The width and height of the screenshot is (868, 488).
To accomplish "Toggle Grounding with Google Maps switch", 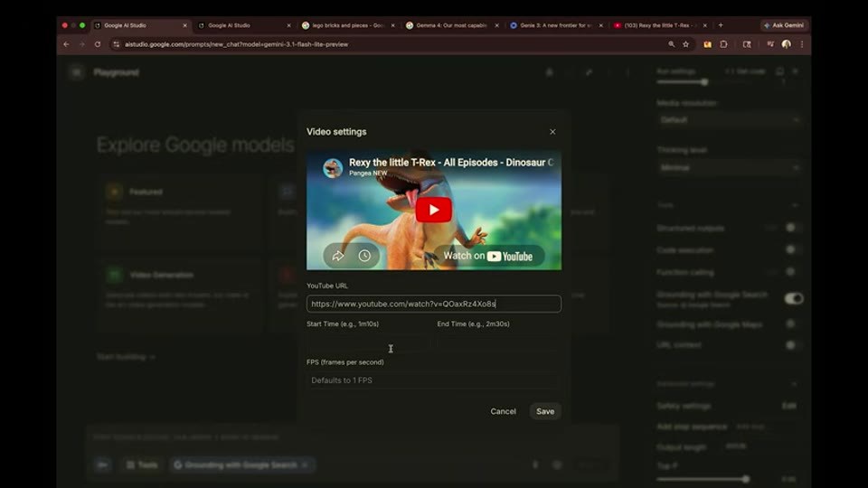I will pyautogui.click(x=792, y=324).
